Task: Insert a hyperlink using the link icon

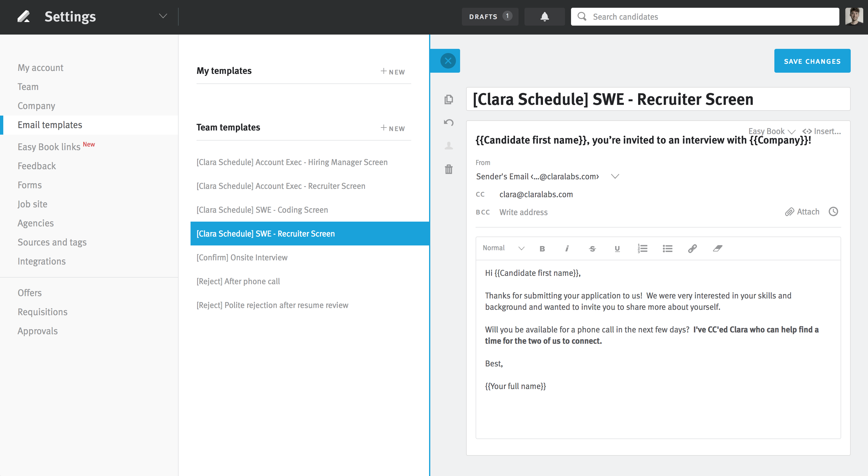Action: point(692,248)
